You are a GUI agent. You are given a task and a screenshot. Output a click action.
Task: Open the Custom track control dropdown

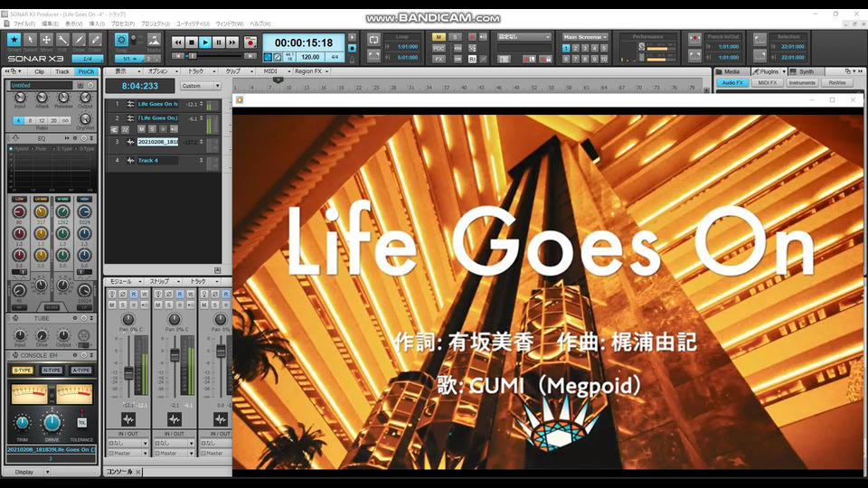click(201, 86)
